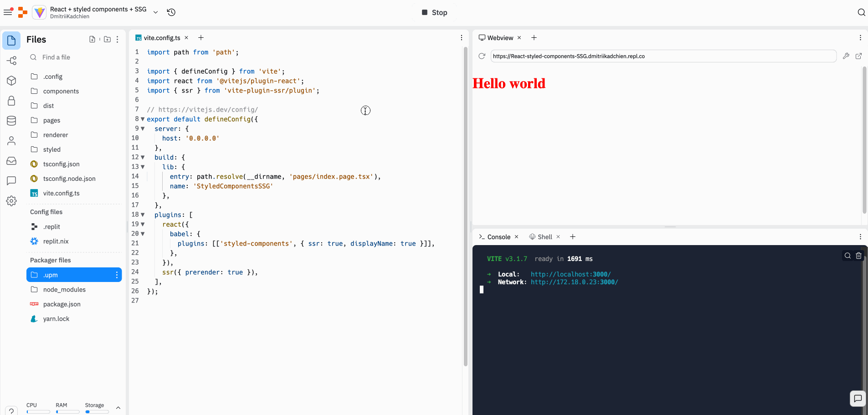Add a new tab beside Webview
Image resolution: width=868 pixels, height=415 pixels.
pyautogui.click(x=534, y=38)
